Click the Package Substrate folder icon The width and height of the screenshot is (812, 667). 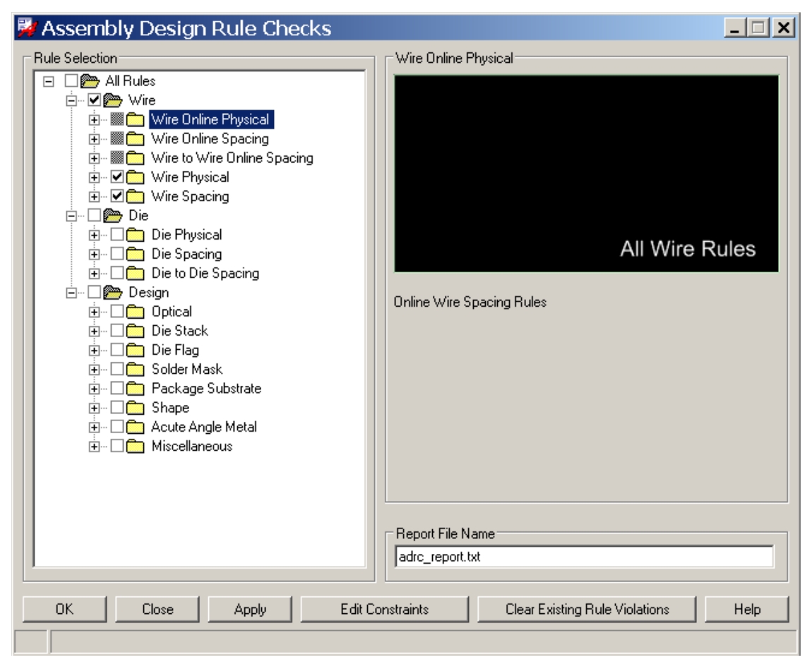(137, 389)
